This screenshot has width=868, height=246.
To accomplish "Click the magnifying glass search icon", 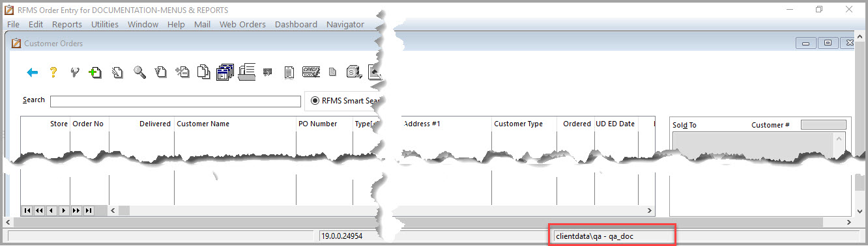I will (x=139, y=72).
